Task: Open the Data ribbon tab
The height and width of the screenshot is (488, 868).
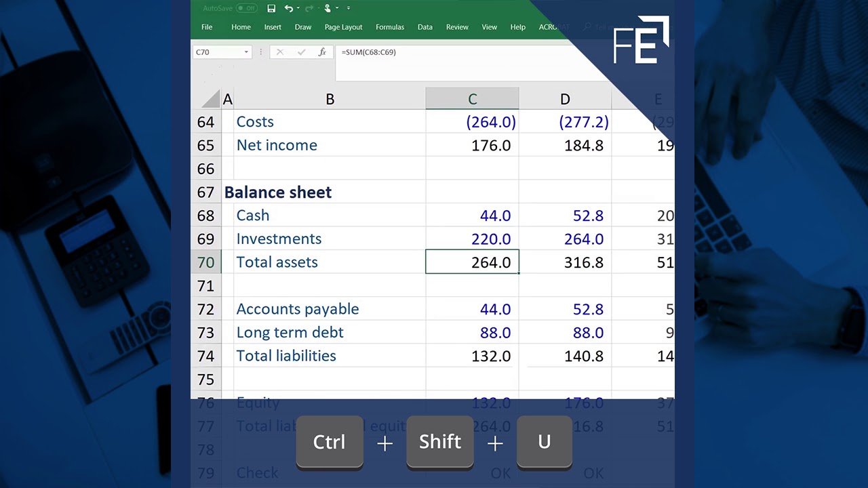Action: 425,27
